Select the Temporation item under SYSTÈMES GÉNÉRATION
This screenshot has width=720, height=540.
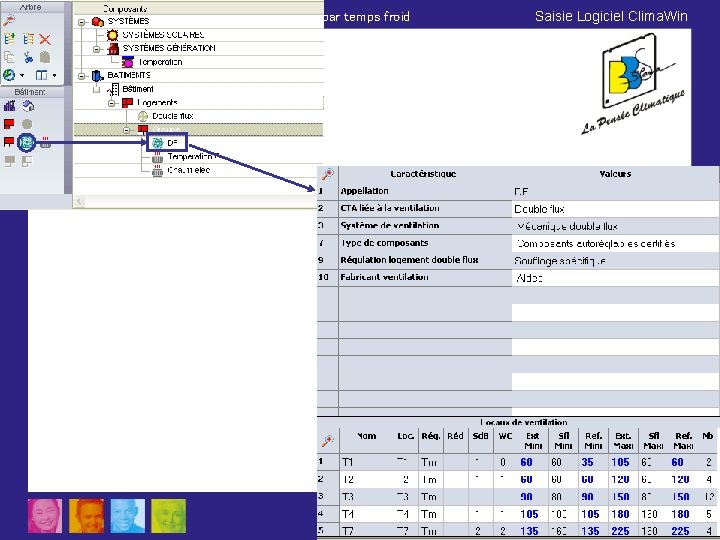160,62
